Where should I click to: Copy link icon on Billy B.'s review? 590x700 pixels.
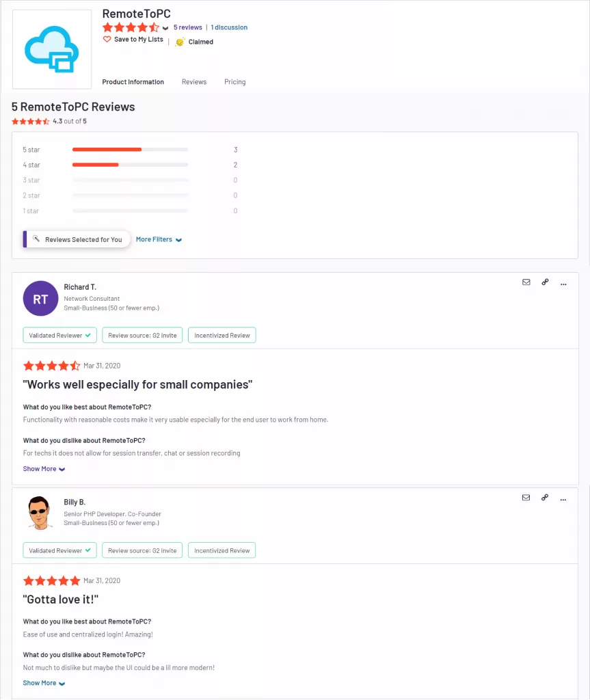pos(545,498)
